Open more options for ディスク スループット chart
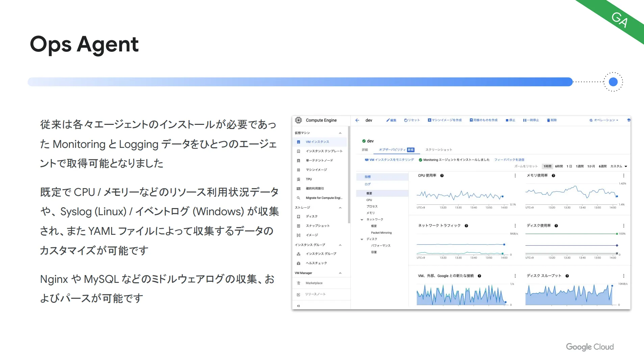 click(624, 276)
